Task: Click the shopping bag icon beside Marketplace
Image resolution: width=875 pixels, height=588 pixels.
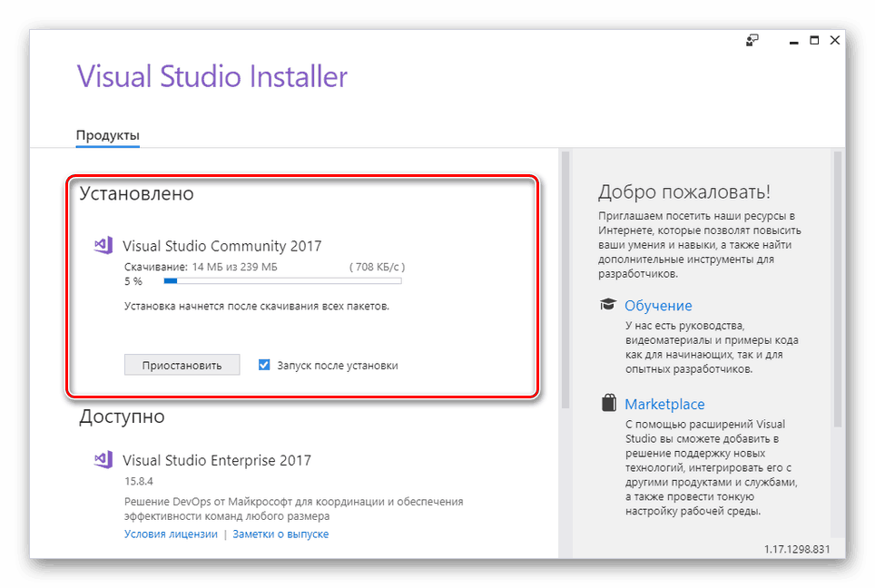Action: pyautogui.click(x=609, y=404)
